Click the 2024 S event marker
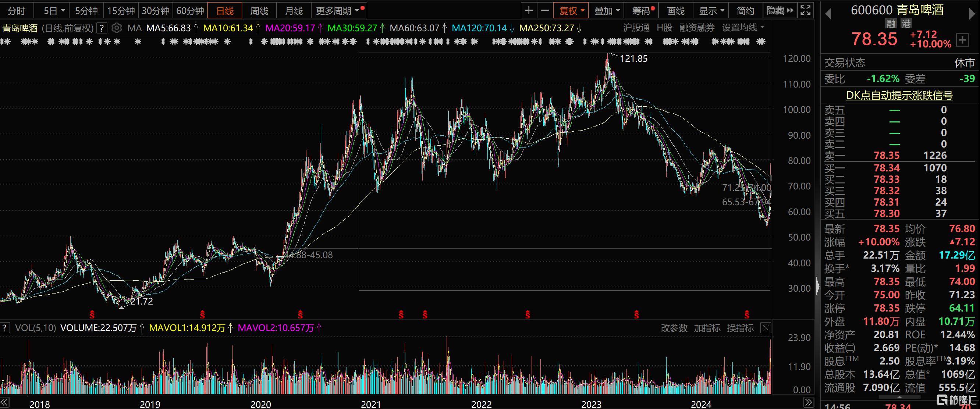 pos(747,314)
